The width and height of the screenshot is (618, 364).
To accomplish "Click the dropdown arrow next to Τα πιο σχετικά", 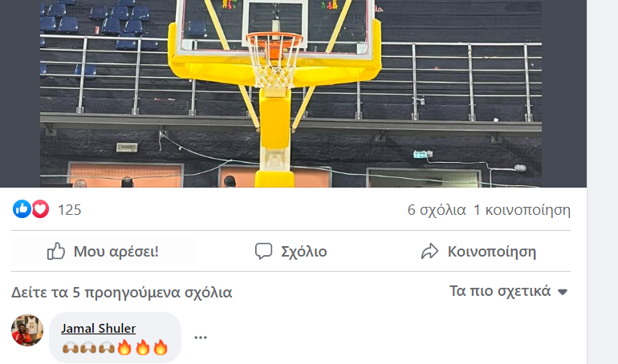I will pos(563,292).
